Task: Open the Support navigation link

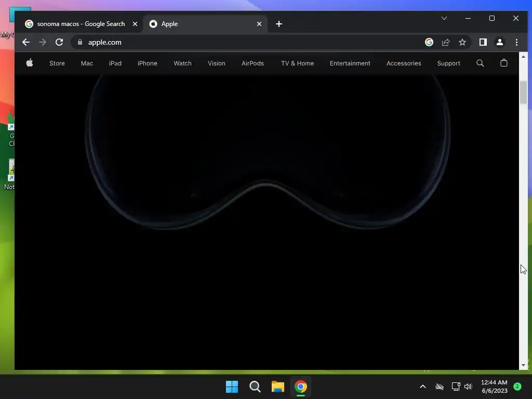Action: [448, 63]
